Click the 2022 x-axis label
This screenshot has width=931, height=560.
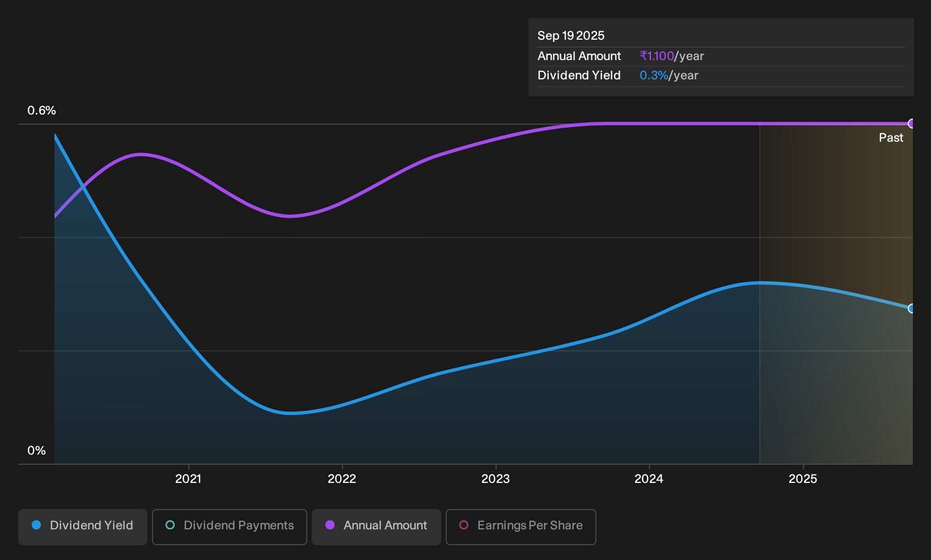point(342,479)
